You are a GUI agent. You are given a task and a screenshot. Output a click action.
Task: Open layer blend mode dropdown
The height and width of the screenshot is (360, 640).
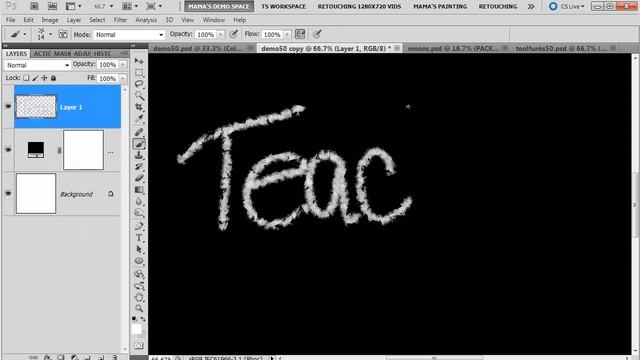tap(38, 65)
